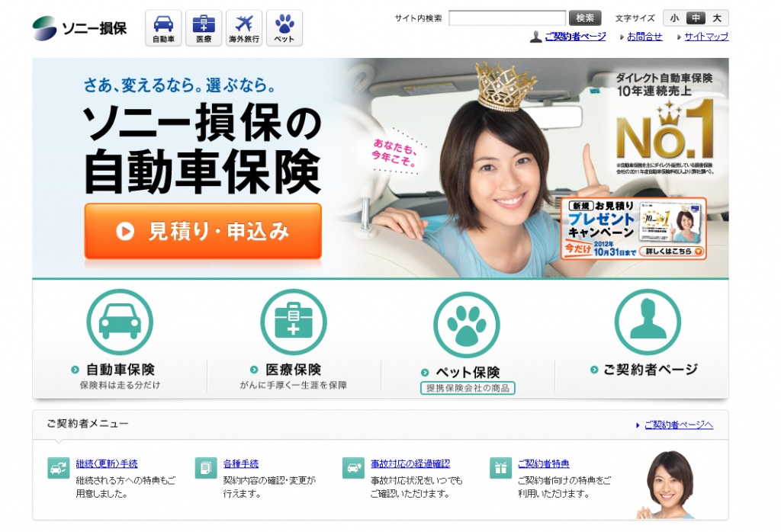Open 医療保険 heading link
Viewport: 781px width, 532px height.
294,370
